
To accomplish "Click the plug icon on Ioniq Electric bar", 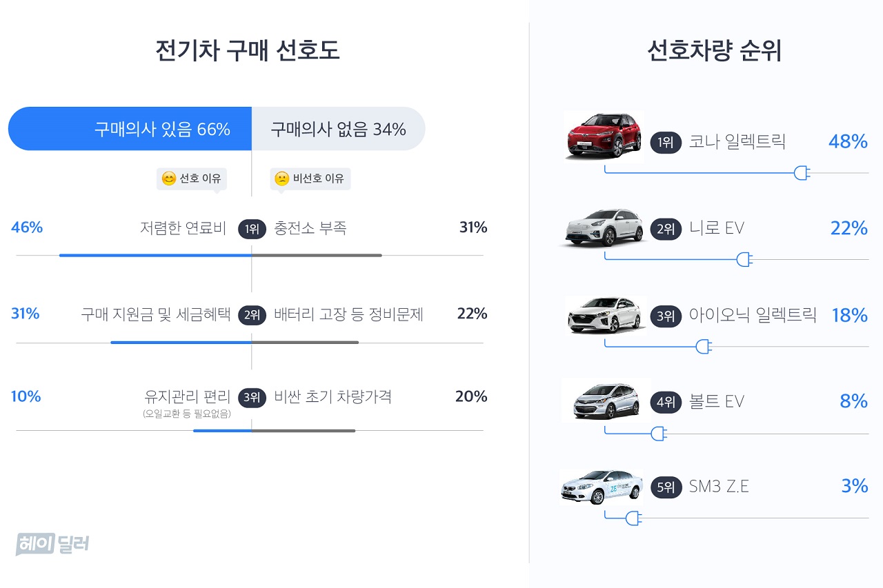I will (x=704, y=347).
